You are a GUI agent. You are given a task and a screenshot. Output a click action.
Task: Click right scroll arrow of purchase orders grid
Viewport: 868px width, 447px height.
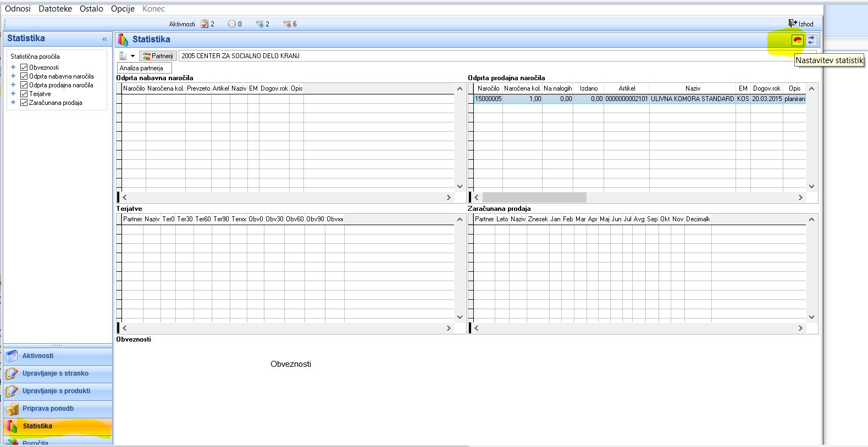click(x=449, y=197)
